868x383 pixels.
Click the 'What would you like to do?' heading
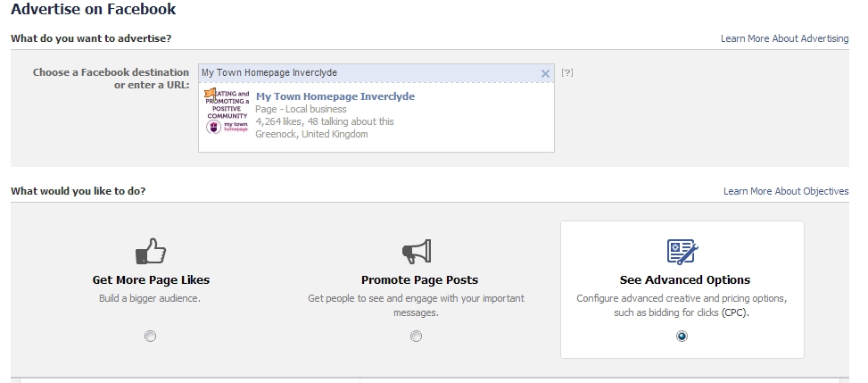click(x=78, y=191)
